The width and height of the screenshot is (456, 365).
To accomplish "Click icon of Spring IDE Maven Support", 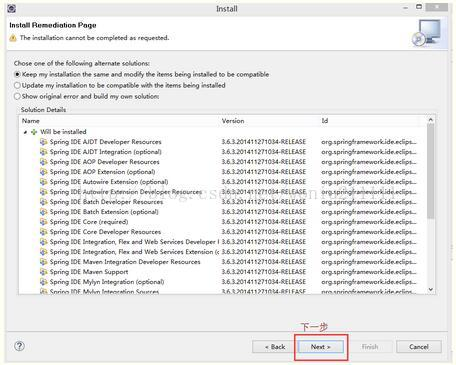I will click(43, 272).
